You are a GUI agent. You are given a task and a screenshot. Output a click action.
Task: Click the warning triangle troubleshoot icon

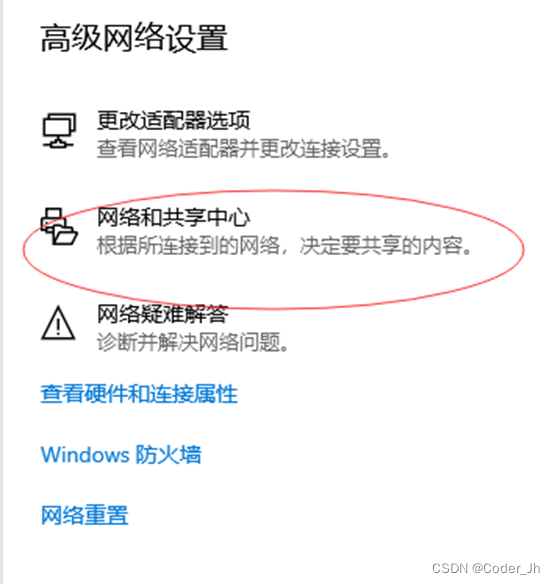pyautogui.click(x=58, y=323)
